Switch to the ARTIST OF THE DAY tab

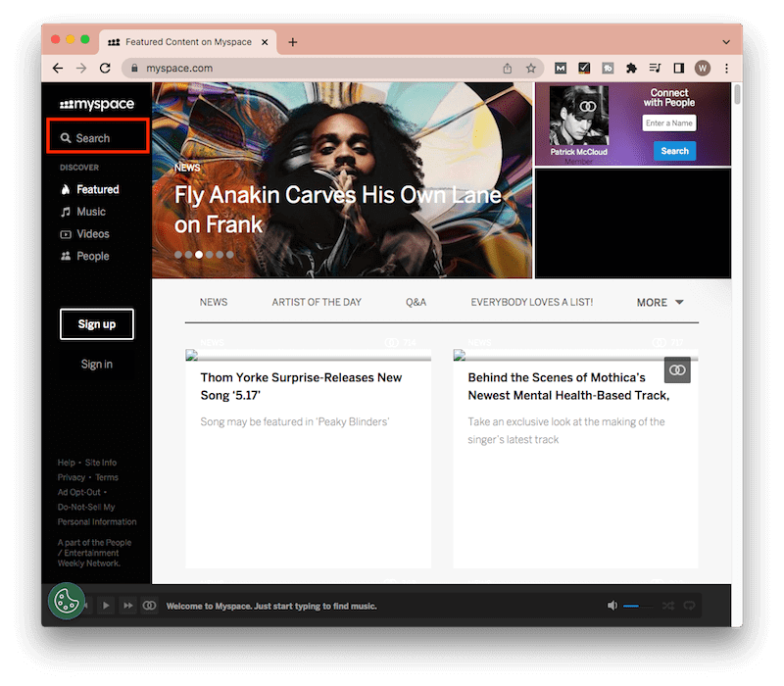(317, 302)
